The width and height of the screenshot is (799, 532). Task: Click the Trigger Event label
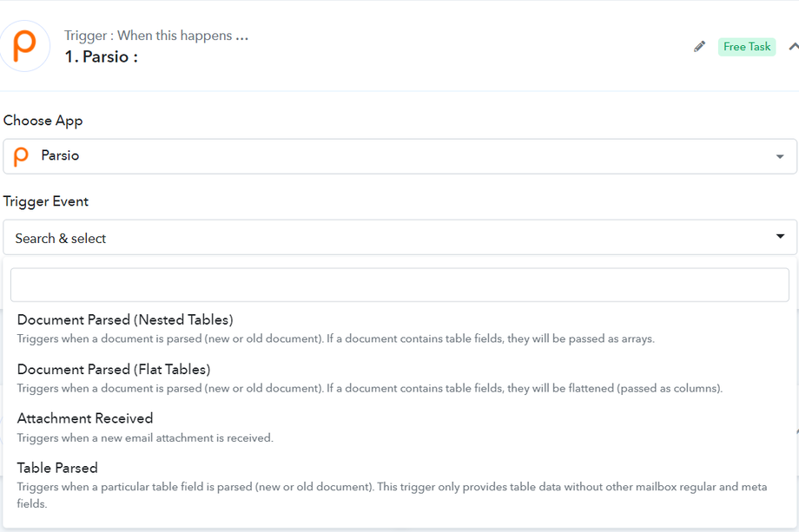click(x=46, y=201)
